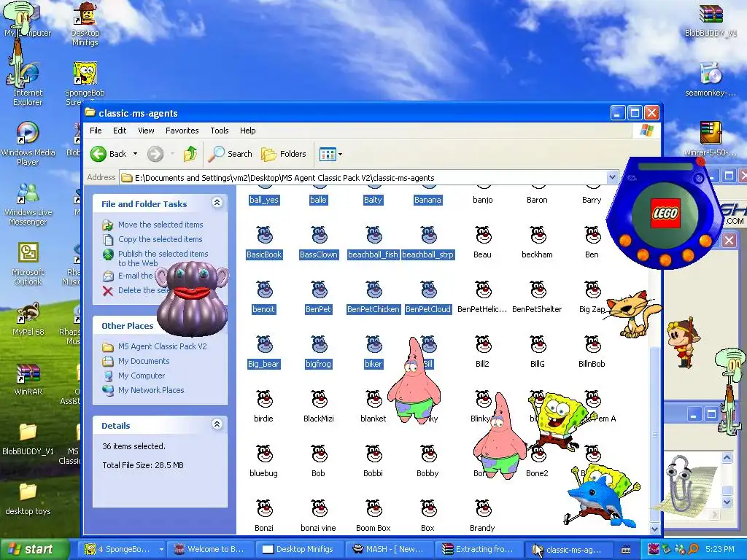Select the Ben agent file icon

pos(592,236)
